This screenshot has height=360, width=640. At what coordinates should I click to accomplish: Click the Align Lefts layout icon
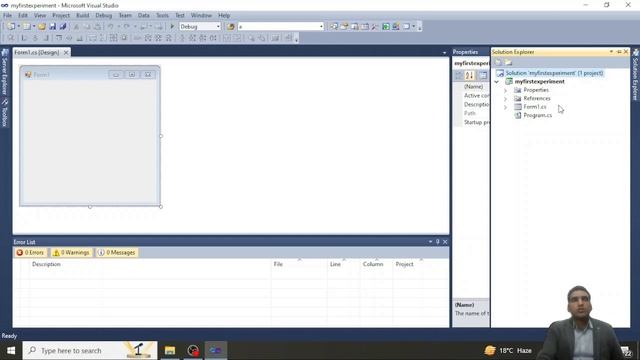[x=24, y=38]
